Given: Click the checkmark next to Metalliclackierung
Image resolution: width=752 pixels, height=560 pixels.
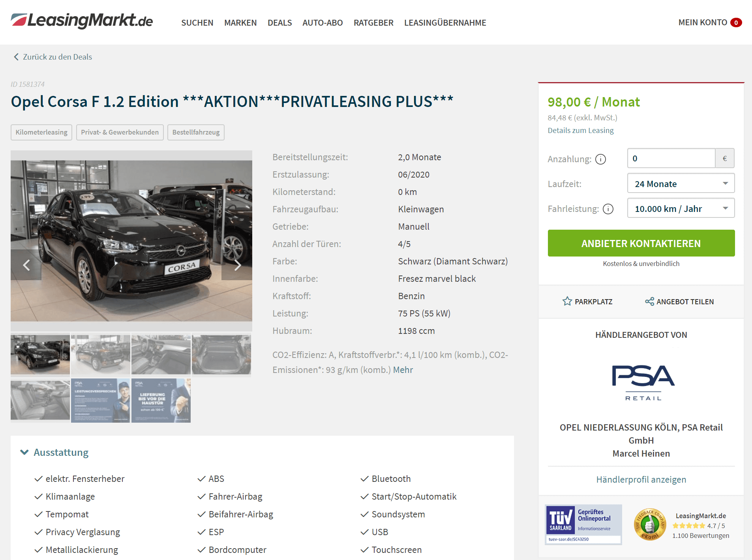Looking at the screenshot, I should pyautogui.click(x=38, y=550).
